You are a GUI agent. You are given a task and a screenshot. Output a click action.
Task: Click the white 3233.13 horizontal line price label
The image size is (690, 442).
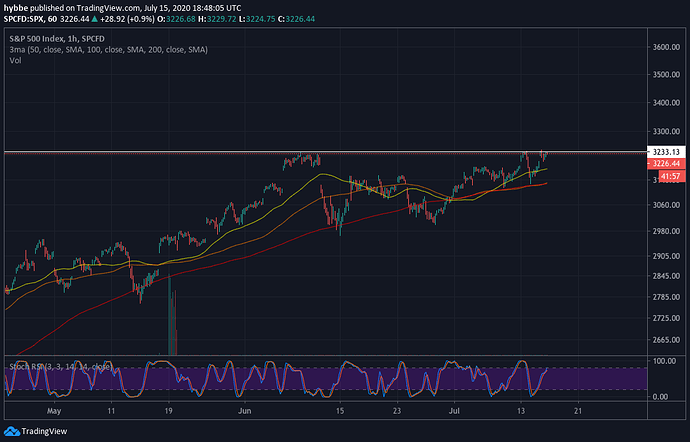click(666, 152)
